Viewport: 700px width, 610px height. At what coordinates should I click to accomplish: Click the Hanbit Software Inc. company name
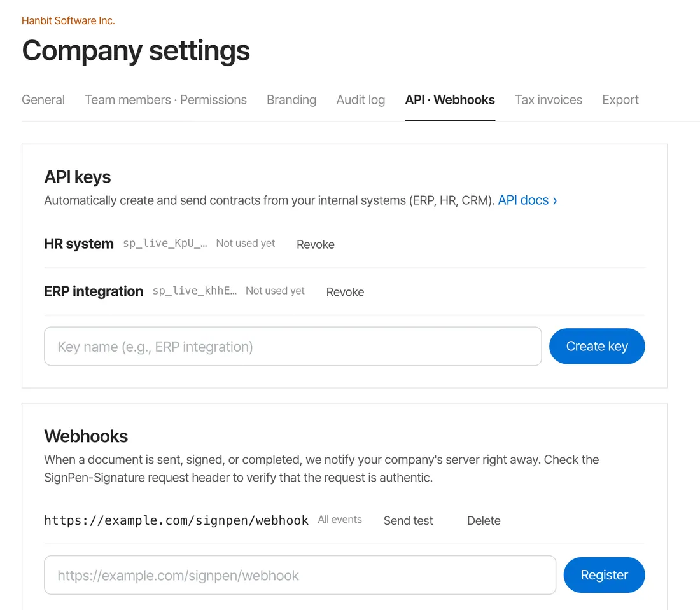68,20
